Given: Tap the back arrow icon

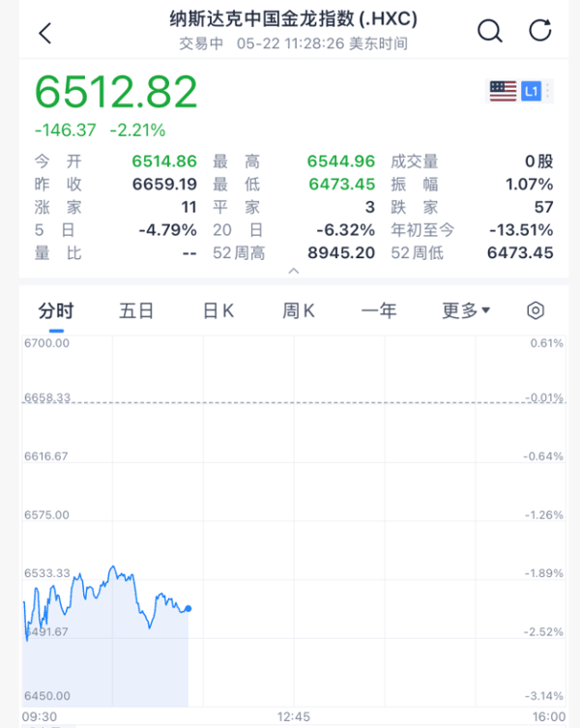Looking at the screenshot, I should pos(45,34).
